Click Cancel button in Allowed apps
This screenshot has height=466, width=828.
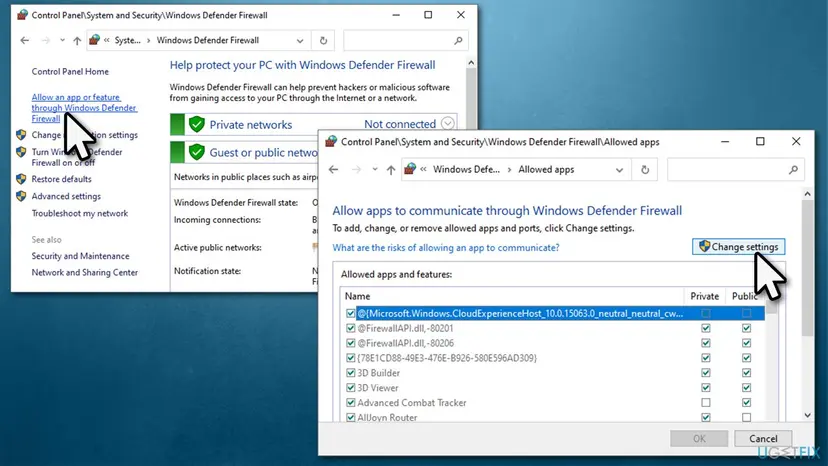[763, 439]
